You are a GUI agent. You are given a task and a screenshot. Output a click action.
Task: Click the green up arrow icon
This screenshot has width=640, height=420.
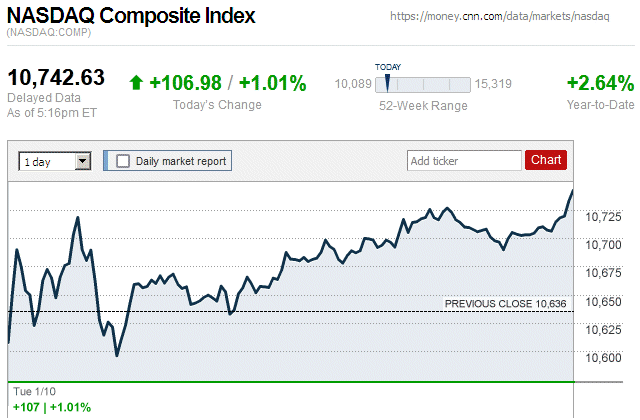tap(136, 83)
